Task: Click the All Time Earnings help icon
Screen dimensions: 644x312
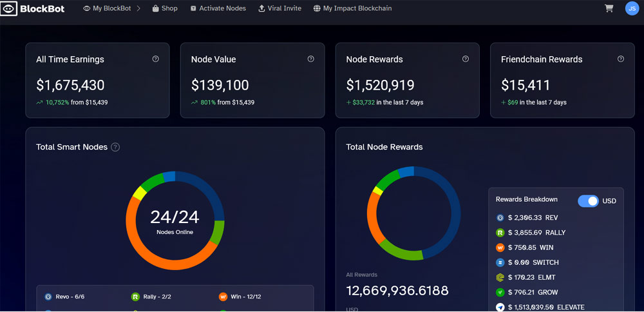Action: pos(156,59)
